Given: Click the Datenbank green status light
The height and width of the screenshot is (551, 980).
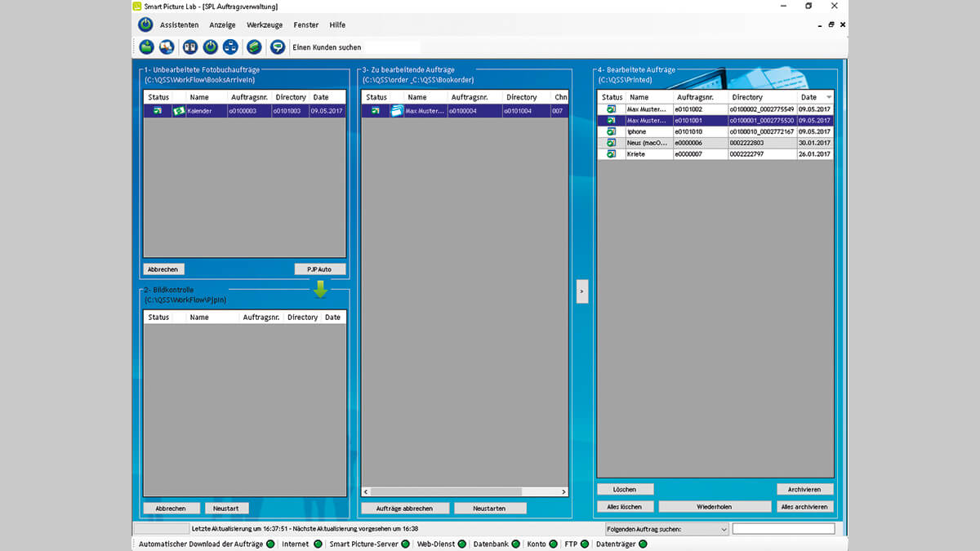Looking at the screenshot, I should pyautogui.click(x=517, y=544).
